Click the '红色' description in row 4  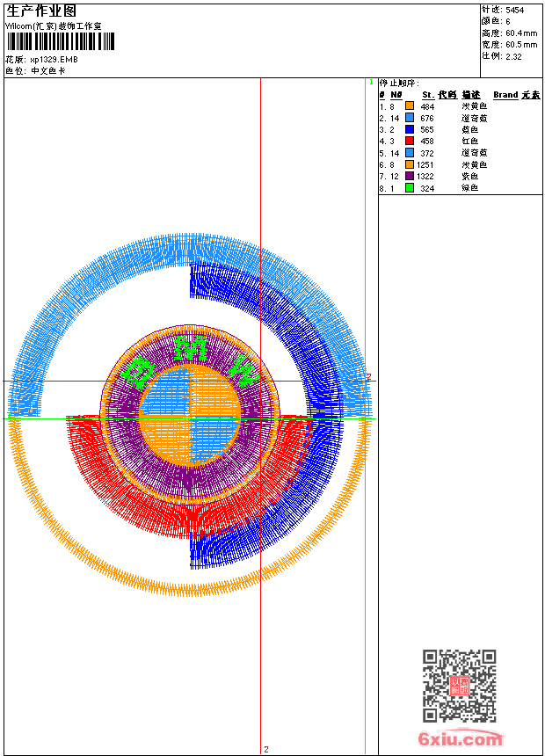point(469,141)
